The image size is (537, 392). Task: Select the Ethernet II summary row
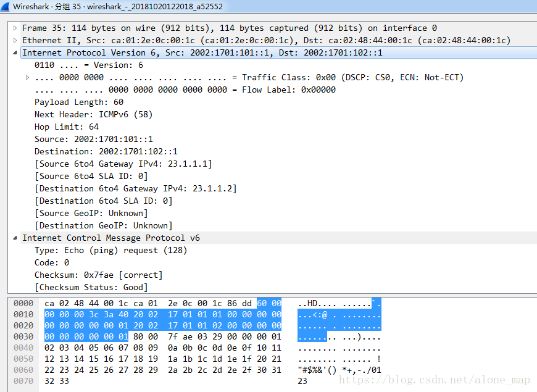pyautogui.click(x=266, y=40)
